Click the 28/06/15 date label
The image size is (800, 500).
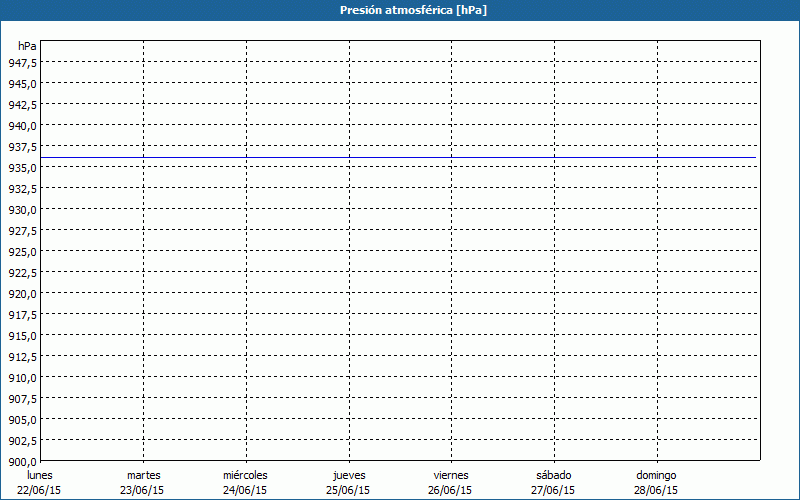pos(656,490)
